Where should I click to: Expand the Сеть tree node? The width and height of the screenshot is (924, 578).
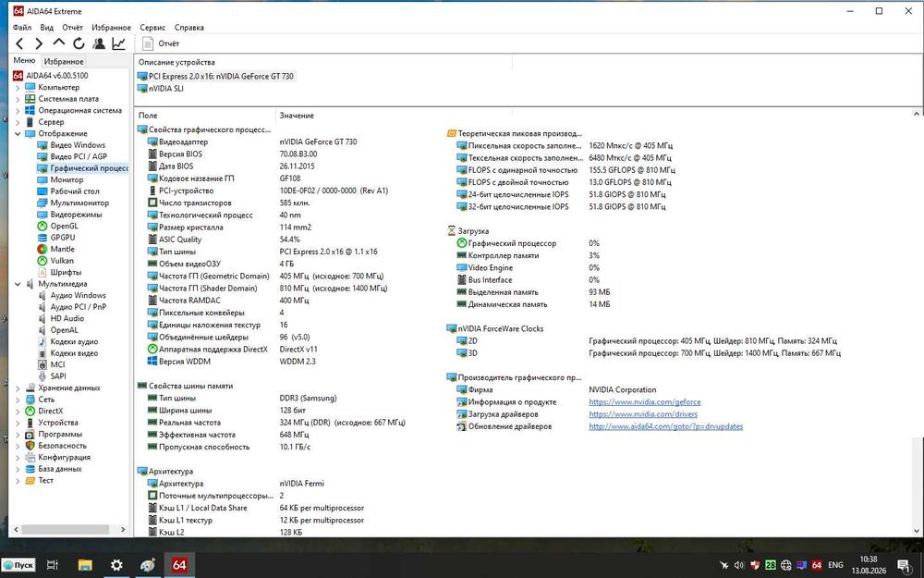pyautogui.click(x=17, y=400)
